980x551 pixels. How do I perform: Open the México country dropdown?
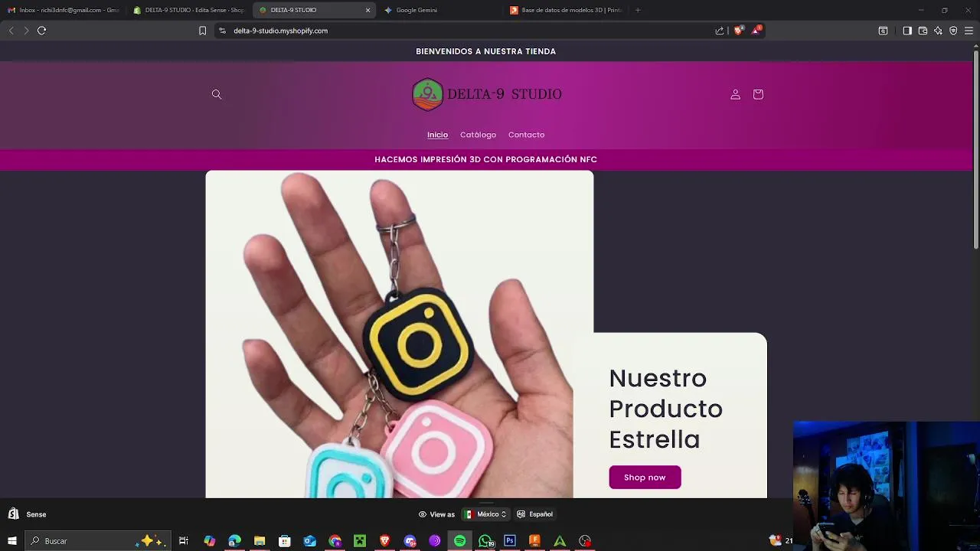[486, 514]
